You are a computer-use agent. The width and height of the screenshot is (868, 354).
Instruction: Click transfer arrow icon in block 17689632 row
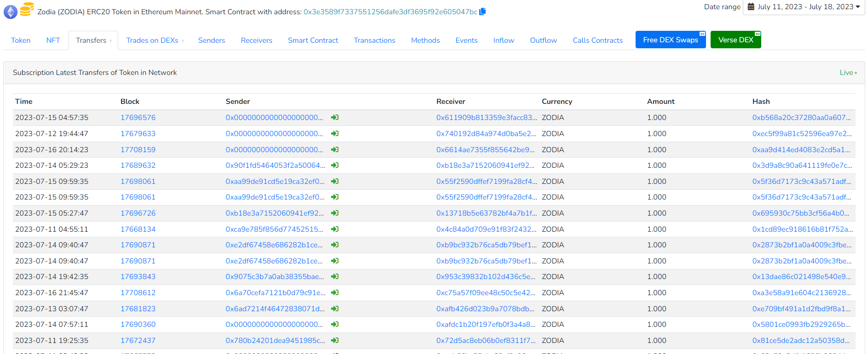coord(335,166)
